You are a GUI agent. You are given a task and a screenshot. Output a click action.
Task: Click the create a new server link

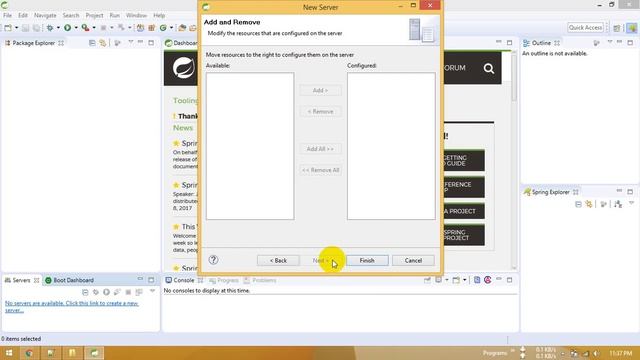coord(72,307)
